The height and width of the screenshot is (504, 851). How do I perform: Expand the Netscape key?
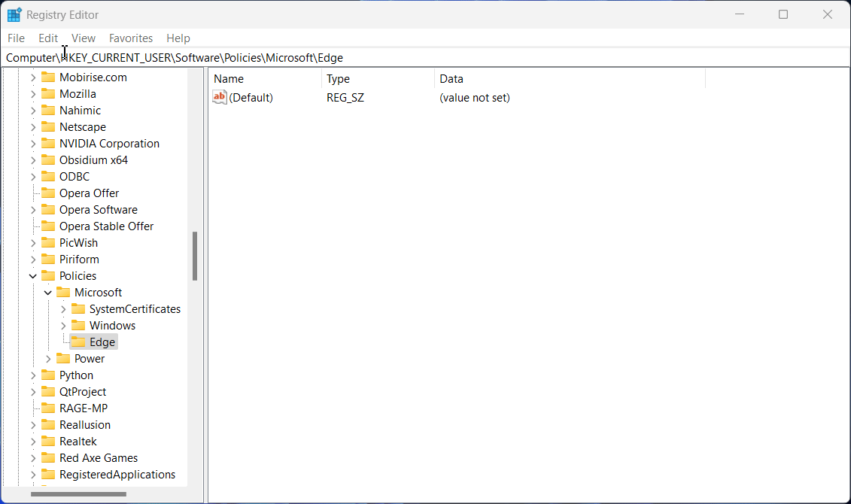[33, 127]
